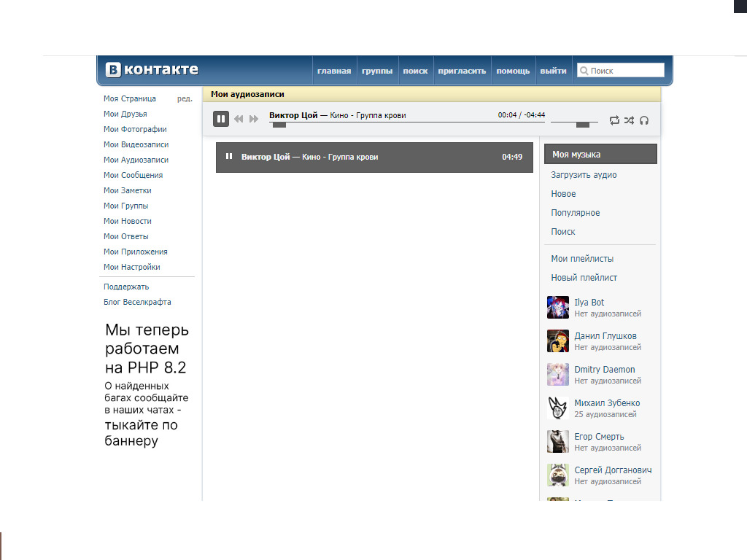The width and height of the screenshot is (747, 560).
Task: Open Моя Страница link
Action: (130, 98)
